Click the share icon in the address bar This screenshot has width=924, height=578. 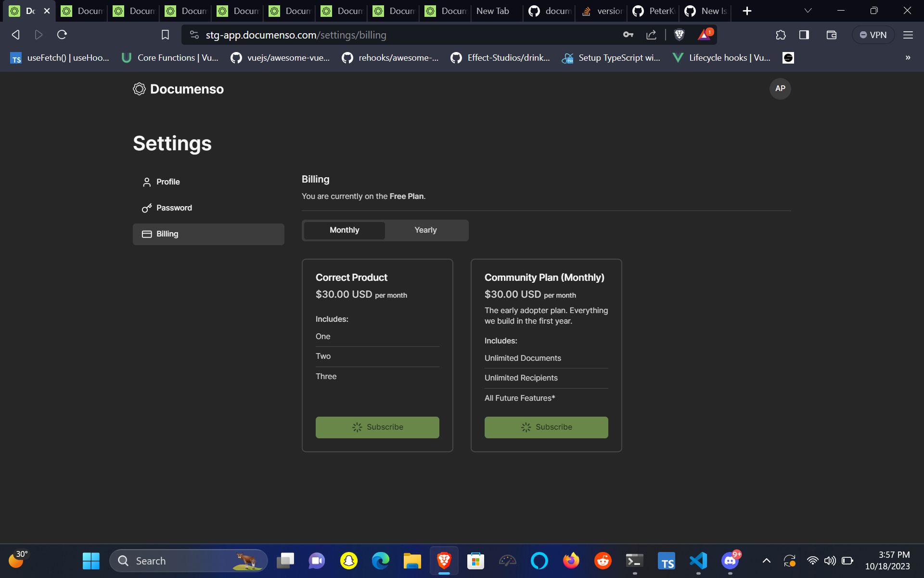(651, 35)
